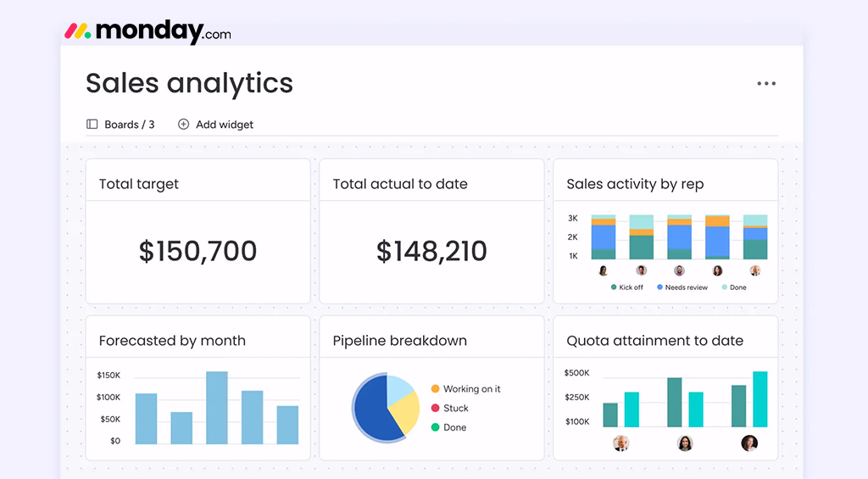This screenshot has width=868, height=479.
Task: Click the Boards panel icon
Action: pos(92,125)
